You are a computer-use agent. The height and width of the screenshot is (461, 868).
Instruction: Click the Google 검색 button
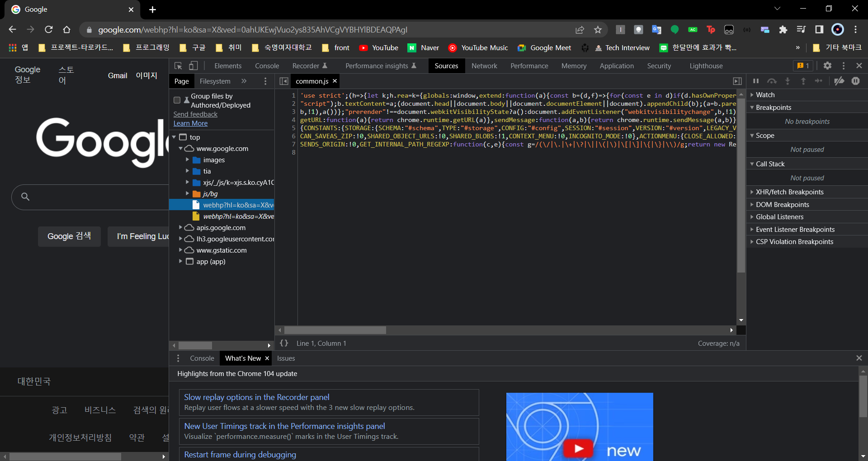pyautogui.click(x=69, y=236)
